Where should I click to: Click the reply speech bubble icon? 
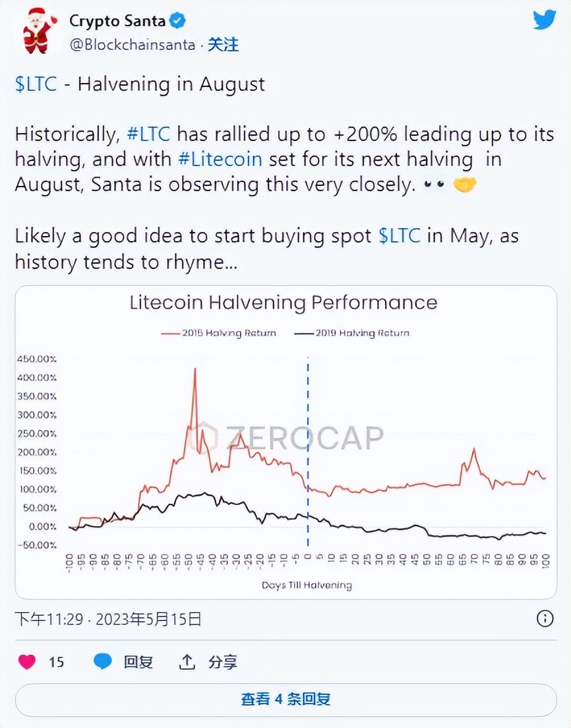103,661
